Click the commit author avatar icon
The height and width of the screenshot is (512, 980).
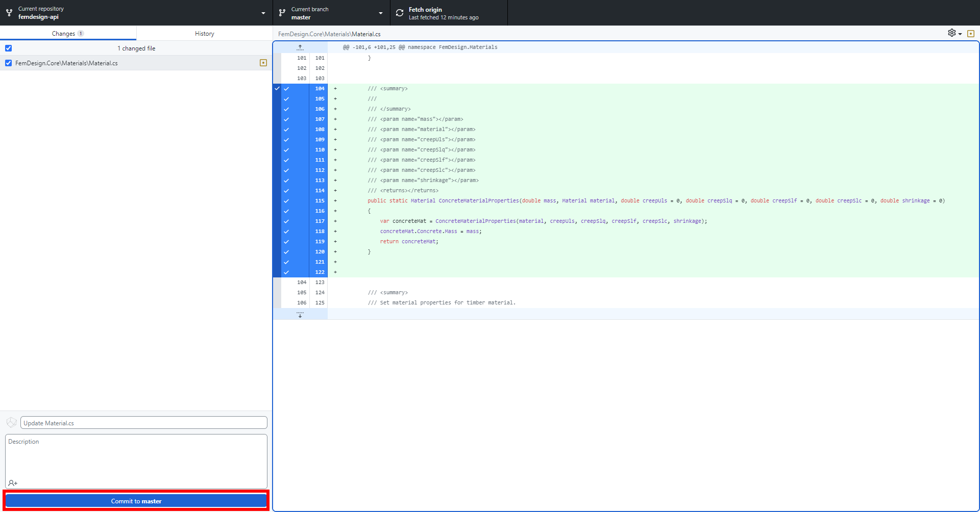[x=11, y=423]
